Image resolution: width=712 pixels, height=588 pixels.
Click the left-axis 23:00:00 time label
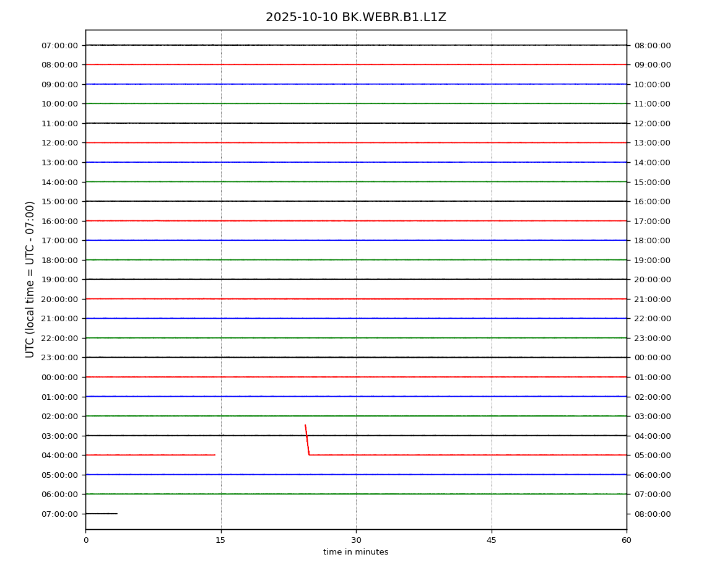(59, 358)
